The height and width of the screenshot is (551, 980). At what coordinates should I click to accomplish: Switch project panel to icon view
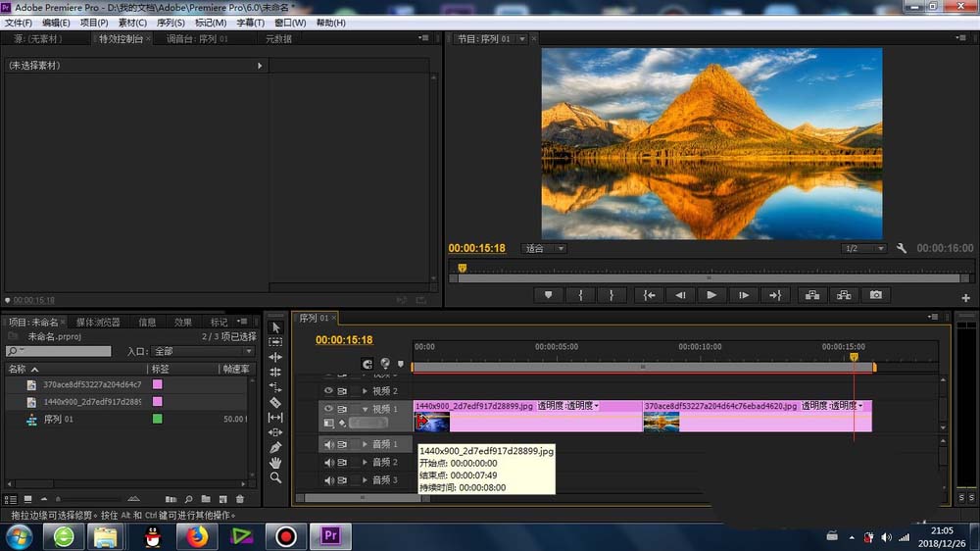pyautogui.click(x=27, y=499)
